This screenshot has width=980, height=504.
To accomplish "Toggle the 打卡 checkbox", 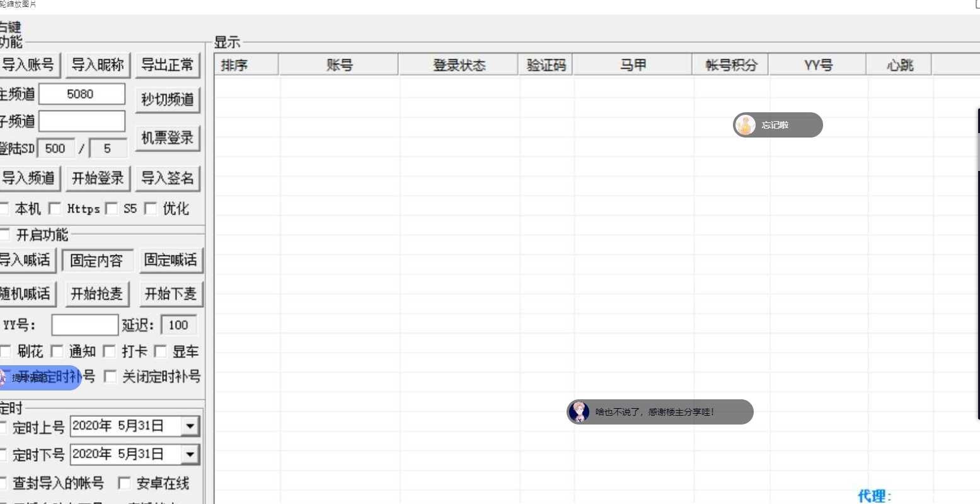I will click(x=109, y=351).
